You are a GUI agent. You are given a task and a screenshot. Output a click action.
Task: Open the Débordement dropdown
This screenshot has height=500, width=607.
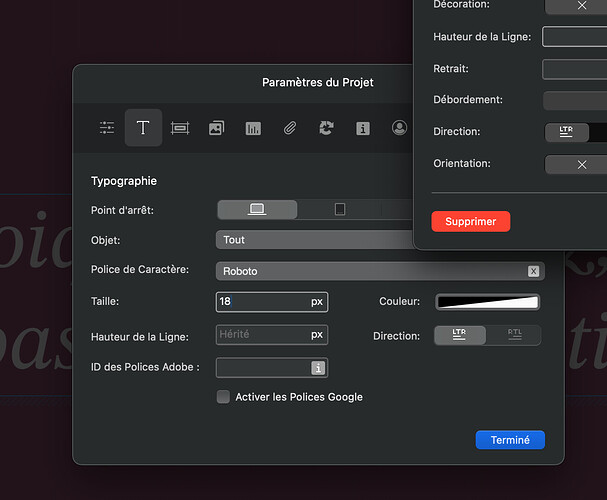575,100
